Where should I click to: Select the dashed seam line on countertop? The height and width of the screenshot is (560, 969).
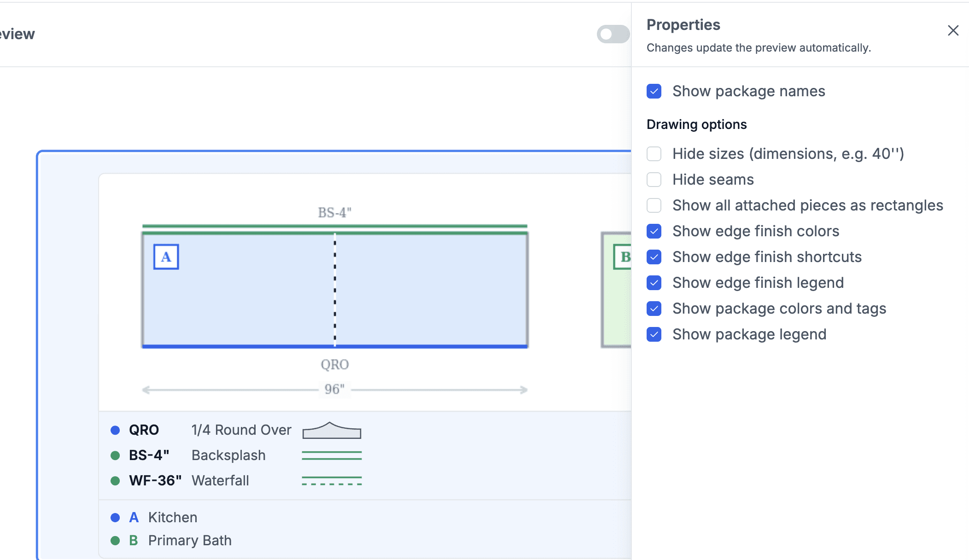tap(335, 289)
